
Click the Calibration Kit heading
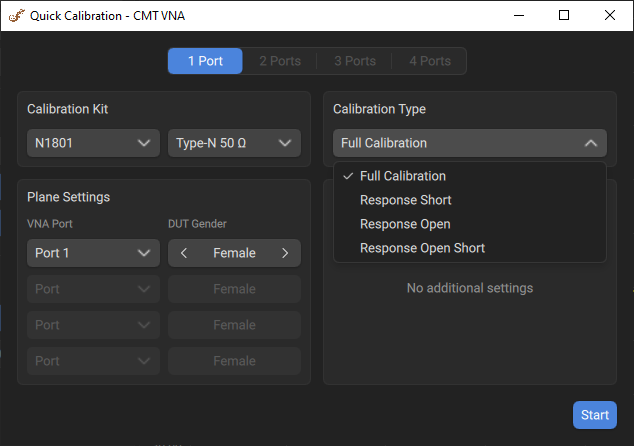point(68,109)
